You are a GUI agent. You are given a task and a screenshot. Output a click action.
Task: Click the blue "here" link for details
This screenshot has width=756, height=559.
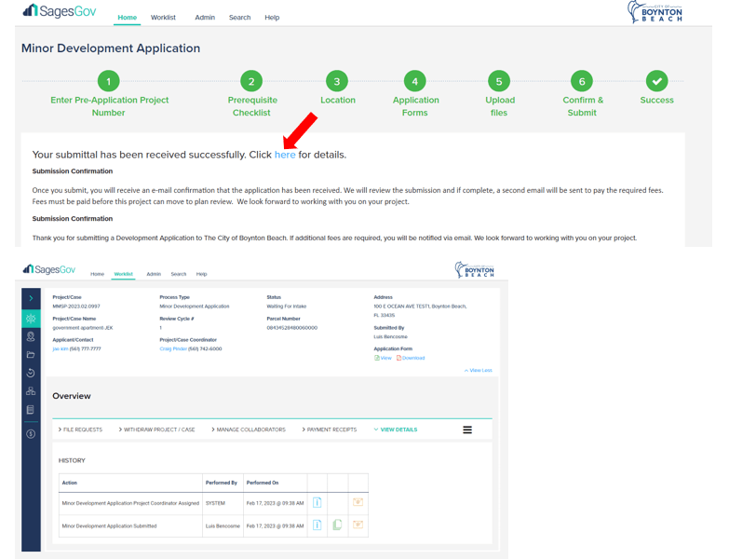[285, 155]
